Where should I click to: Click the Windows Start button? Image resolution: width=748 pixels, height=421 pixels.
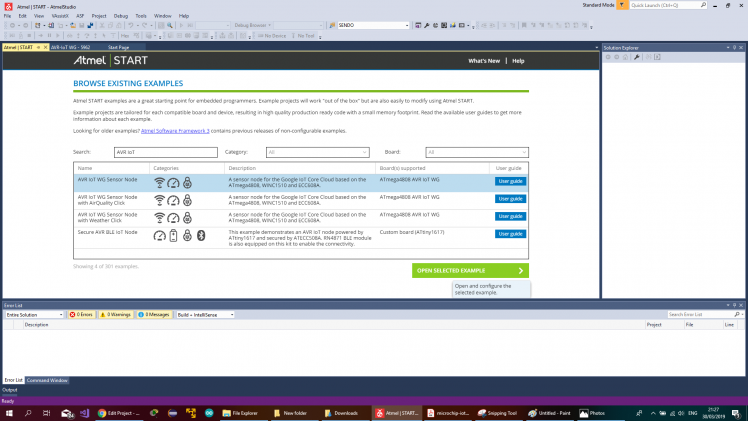click(8, 412)
